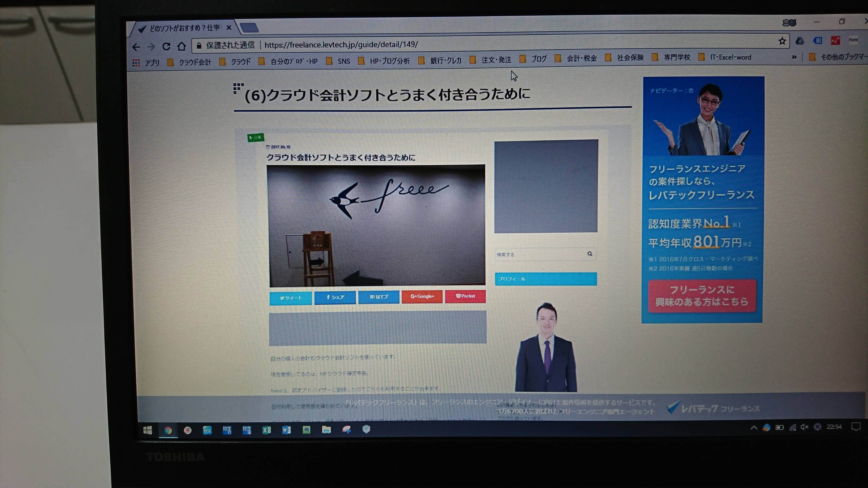Open the 自分のブログ・HP bookmark folder
Viewport: 868px width, 488px height.
point(288,61)
